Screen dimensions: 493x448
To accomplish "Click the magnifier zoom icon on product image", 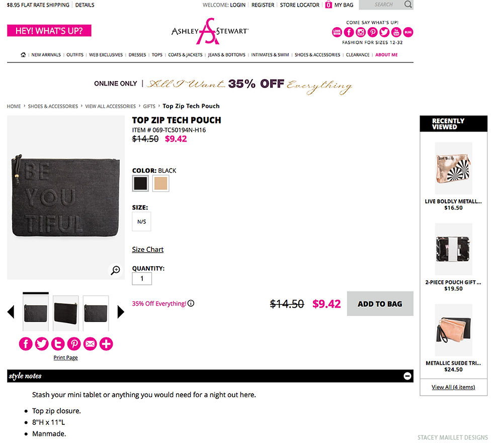I will [116, 270].
